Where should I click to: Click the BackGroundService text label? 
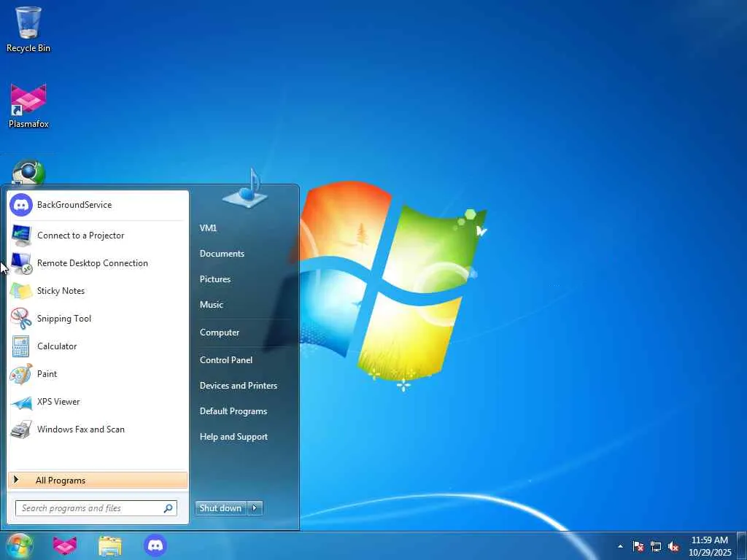click(x=75, y=205)
